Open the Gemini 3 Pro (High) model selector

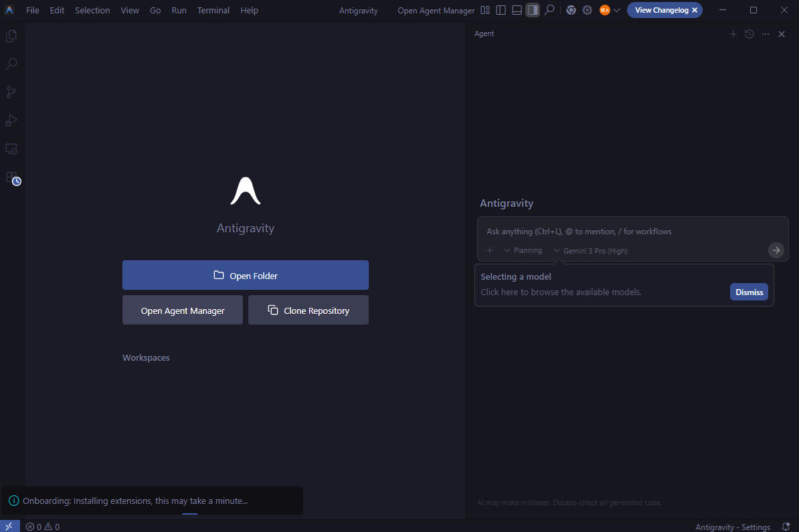tap(590, 250)
